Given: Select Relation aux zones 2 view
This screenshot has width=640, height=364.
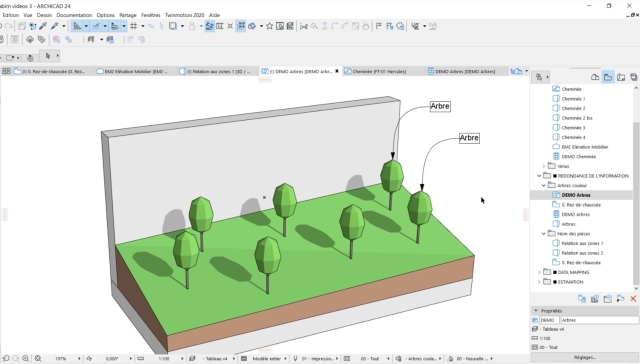Looking at the screenshot, I should [x=582, y=253].
